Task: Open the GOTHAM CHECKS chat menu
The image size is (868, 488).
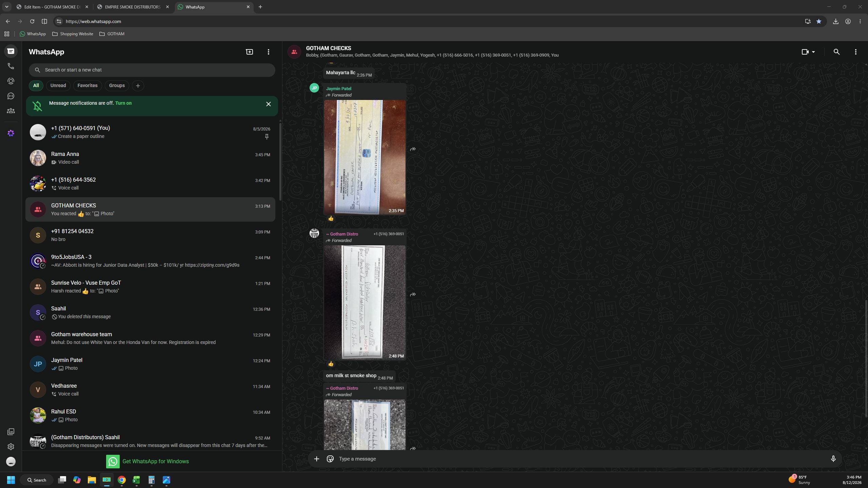Action: pos(855,52)
